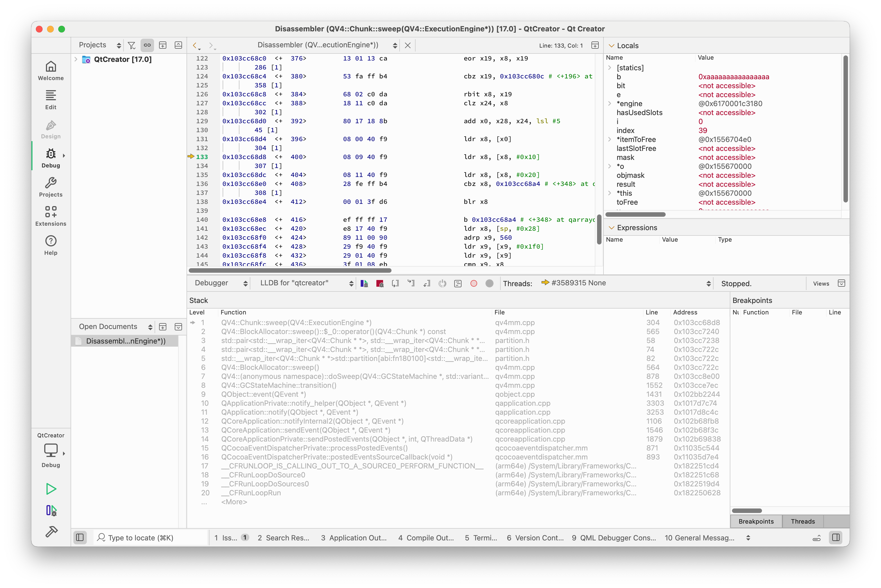Open the QML Debugger Console pane
This screenshot has width=881, height=588.
tap(614, 538)
